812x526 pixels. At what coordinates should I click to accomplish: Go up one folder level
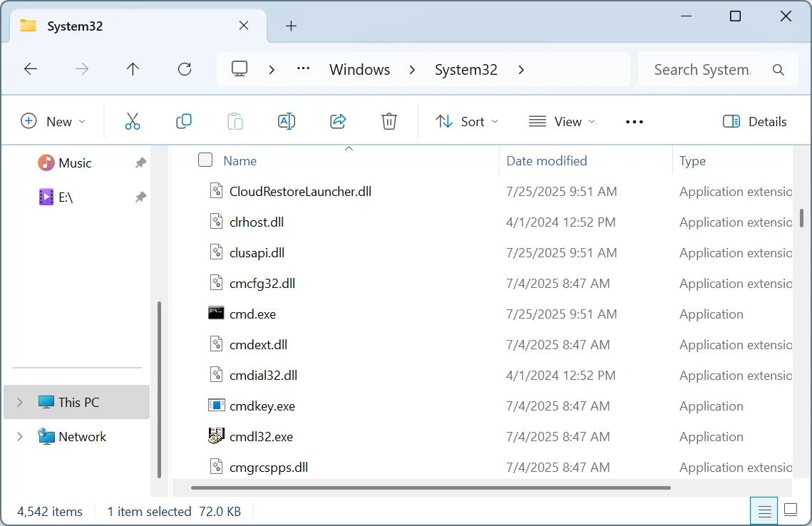click(x=133, y=69)
